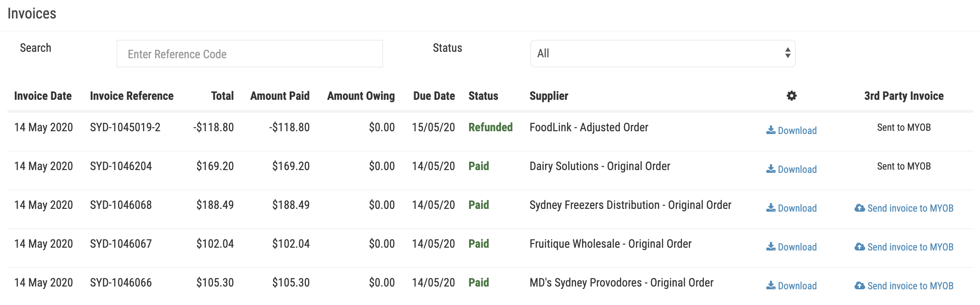Click the Amount Paid column header
The image size is (980, 305).
280,96
